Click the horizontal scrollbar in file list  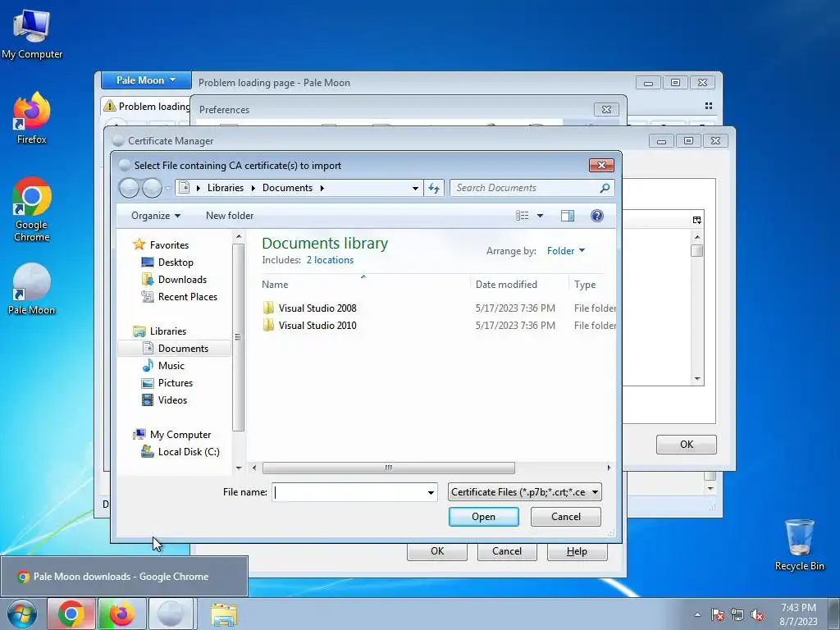point(388,468)
